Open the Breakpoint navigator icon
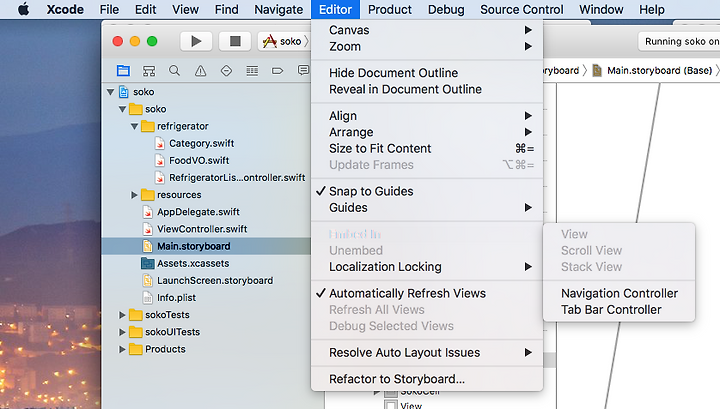Viewport: 720px width, 409px height. 277,71
